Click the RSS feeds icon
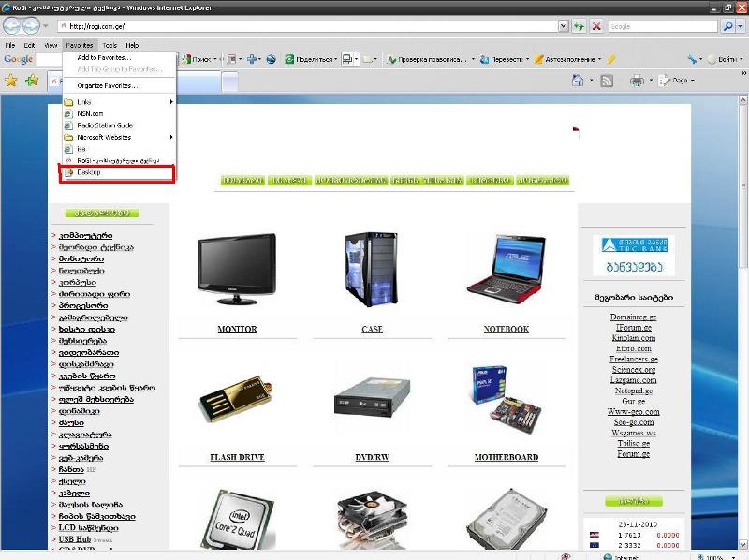 pyautogui.click(x=607, y=81)
